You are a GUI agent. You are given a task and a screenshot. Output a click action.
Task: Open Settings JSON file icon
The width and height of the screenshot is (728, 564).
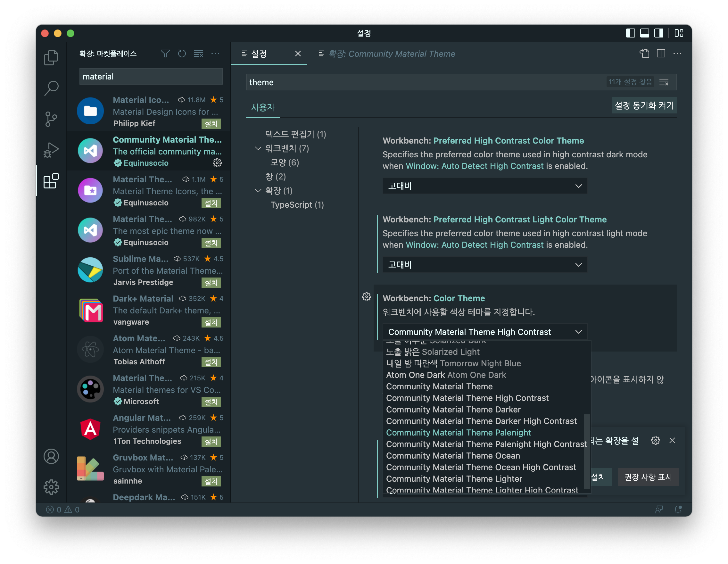(644, 54)
